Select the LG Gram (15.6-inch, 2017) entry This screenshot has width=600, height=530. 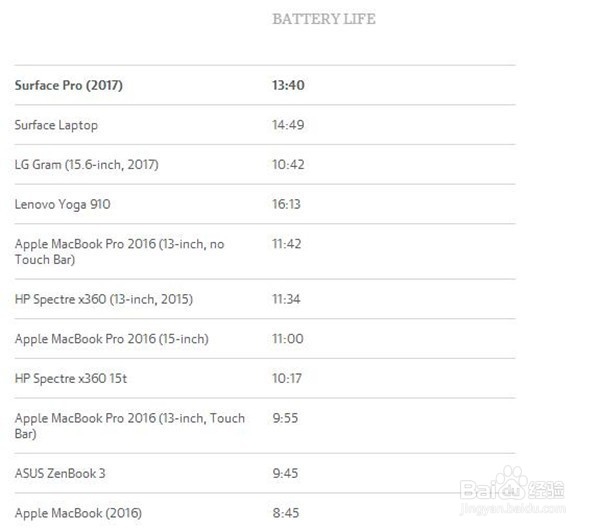86,164
